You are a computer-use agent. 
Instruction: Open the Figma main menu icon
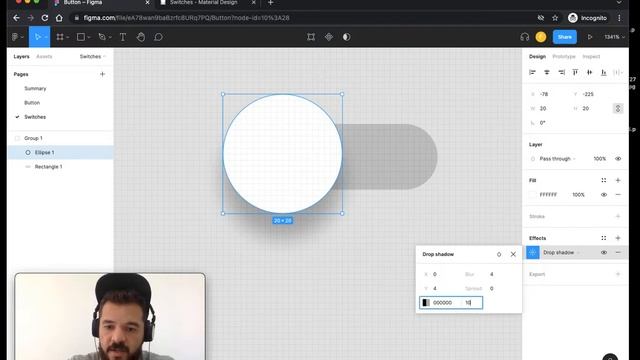[15, 37]
